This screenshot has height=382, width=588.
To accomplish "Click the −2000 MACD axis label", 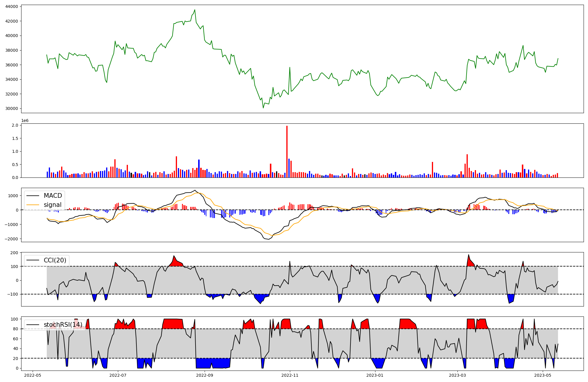I will [11, 239].
